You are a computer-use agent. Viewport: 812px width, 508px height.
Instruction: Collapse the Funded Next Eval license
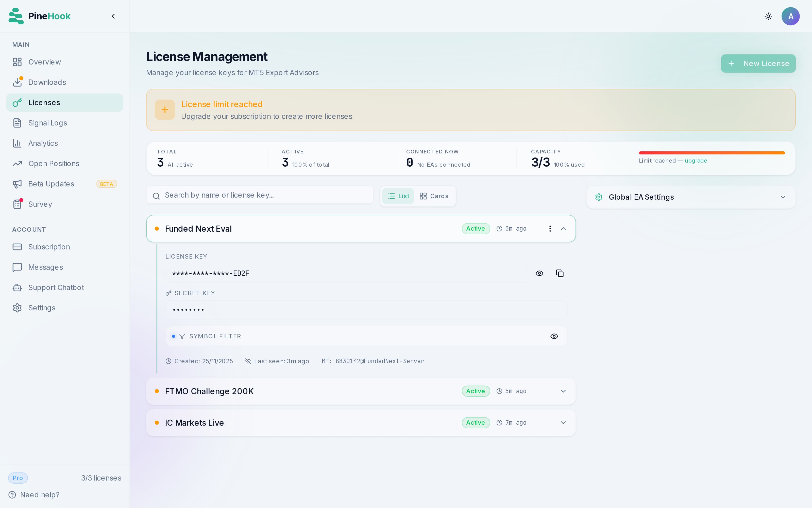[x=563, y=228]
